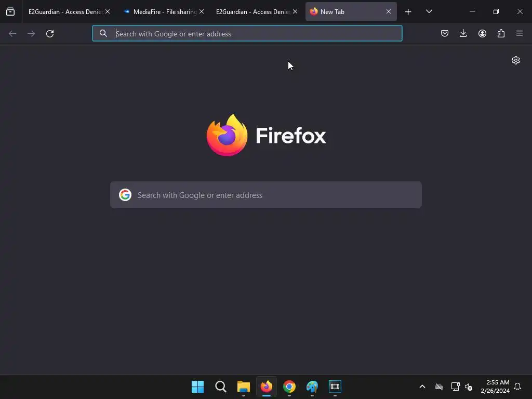Open the clock showing 2:55 AM
This screenshot has height=399, width=532.
click(x=495, y=387)
